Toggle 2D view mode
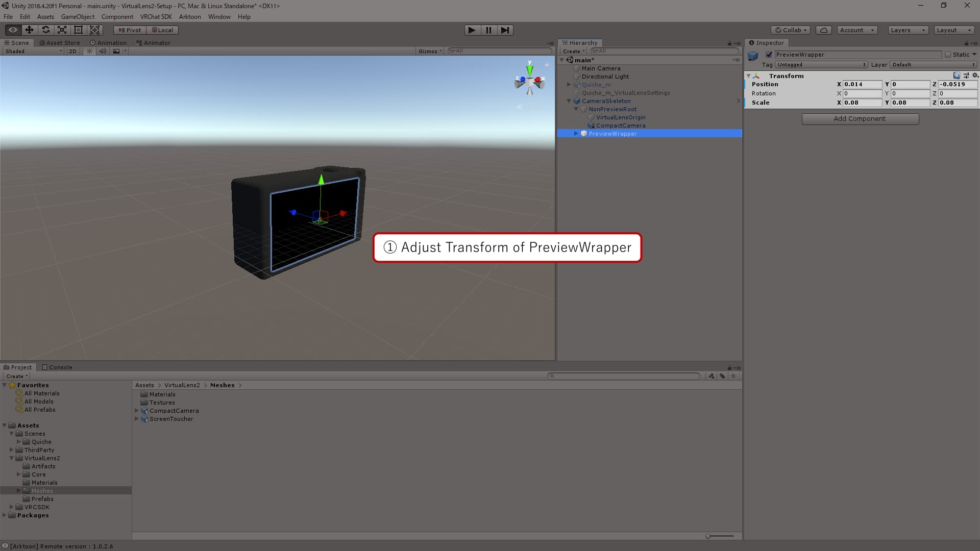The image size is (980, 551). tap(72, 51)
